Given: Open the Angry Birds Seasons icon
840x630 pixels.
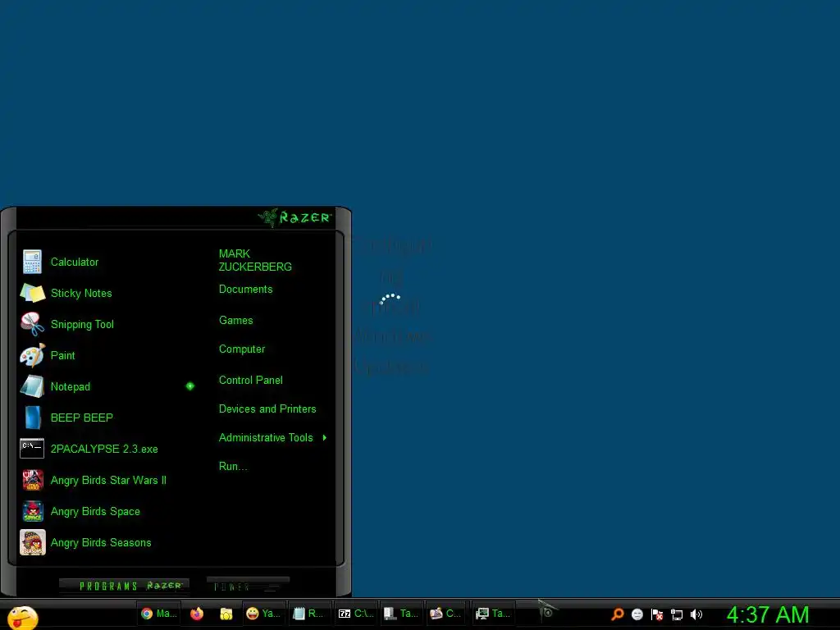Looking at the screenshot, I should (x=32, y=542).
